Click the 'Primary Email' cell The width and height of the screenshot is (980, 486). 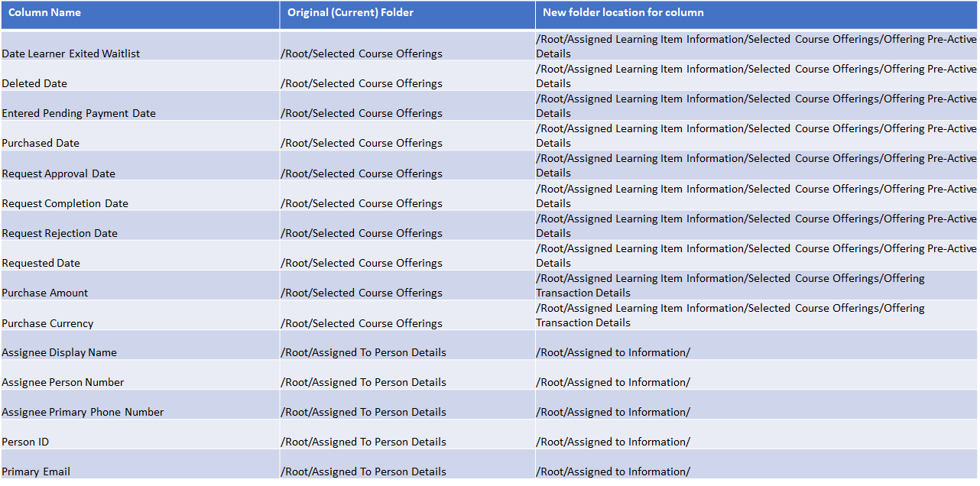[x=140, y=464]
